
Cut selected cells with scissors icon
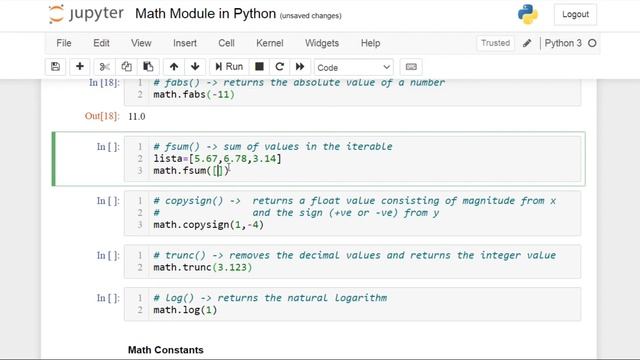(104, 67)
